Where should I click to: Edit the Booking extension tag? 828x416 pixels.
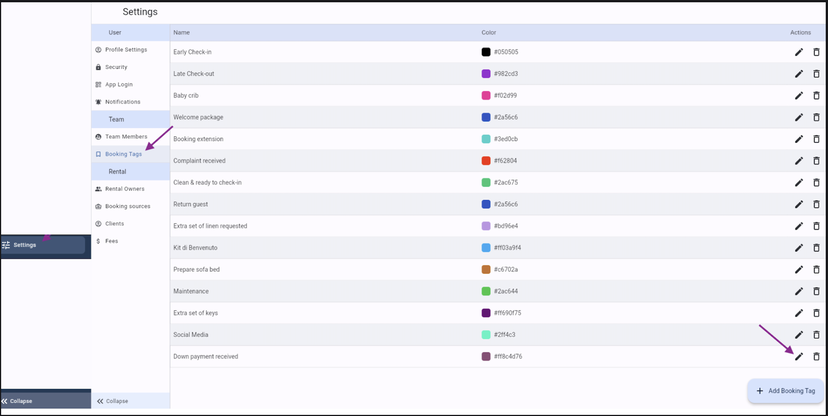[x=799, y=139]
